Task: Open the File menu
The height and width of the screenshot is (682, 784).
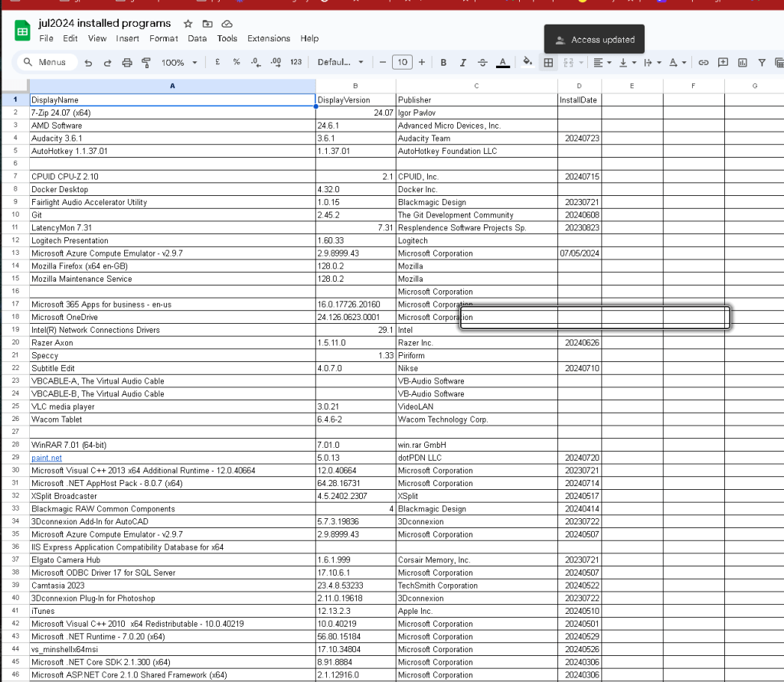Action: 46,38
